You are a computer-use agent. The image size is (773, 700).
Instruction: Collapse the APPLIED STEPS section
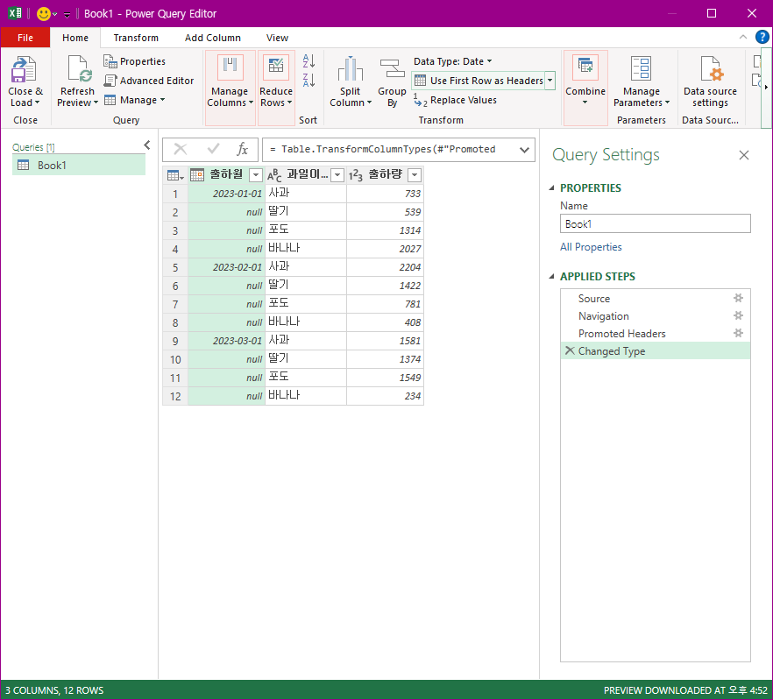coord(551,277)
